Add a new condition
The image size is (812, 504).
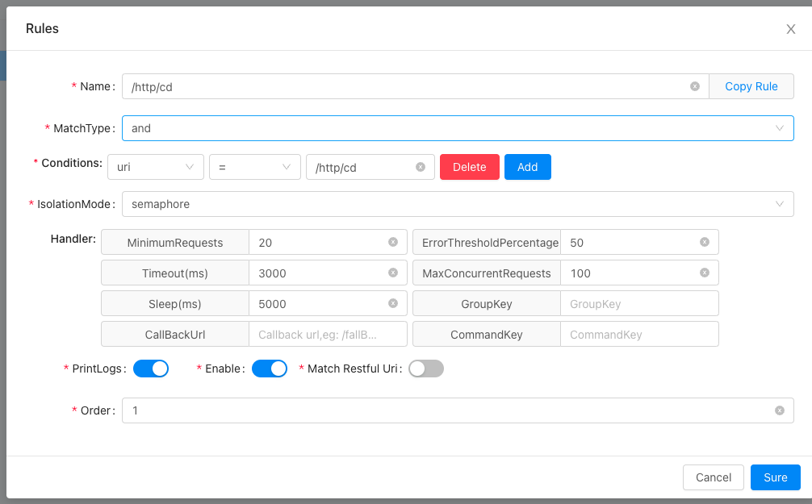pos(528,167)
